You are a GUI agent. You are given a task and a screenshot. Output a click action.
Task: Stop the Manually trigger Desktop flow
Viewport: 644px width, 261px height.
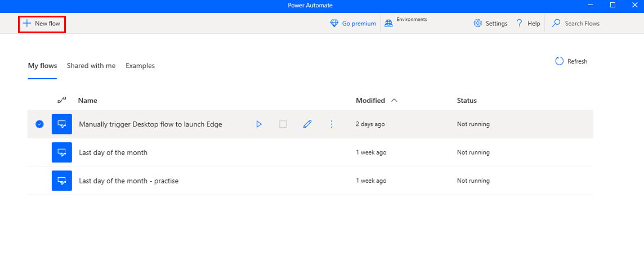pyautogui.click(x=283, y=124)
